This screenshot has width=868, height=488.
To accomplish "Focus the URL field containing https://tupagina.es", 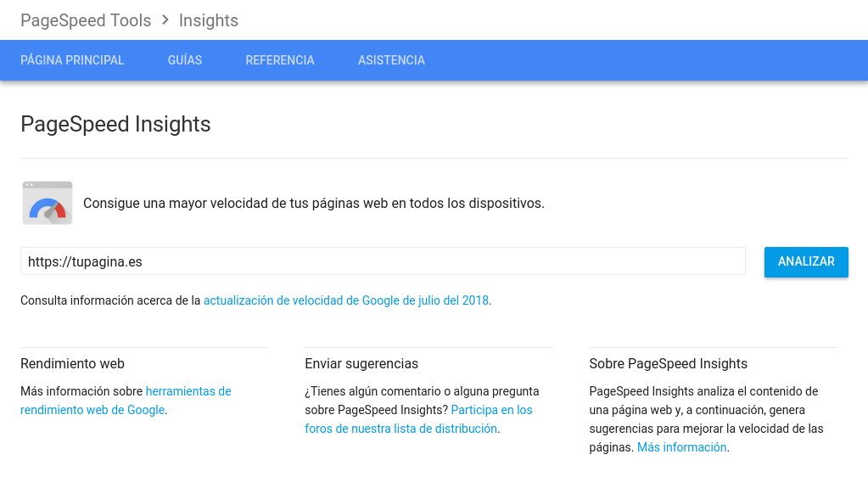I will [383, 261].
